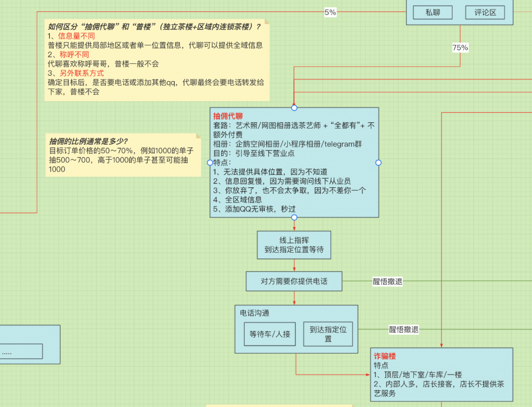Viewport: 532px width, 407px height.
Task: Select the 诈骗楼 node
Action: (441, 374)
